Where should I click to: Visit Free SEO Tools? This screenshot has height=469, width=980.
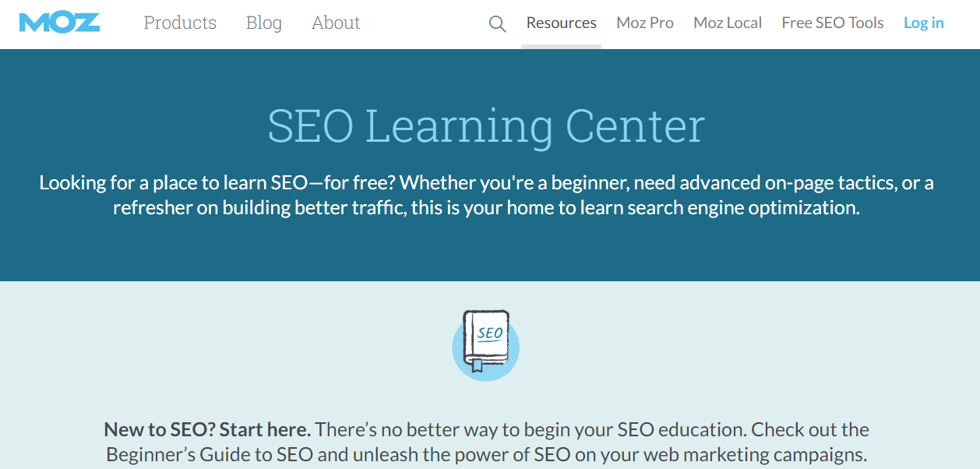pyautogui.click(x=832, y=23)
